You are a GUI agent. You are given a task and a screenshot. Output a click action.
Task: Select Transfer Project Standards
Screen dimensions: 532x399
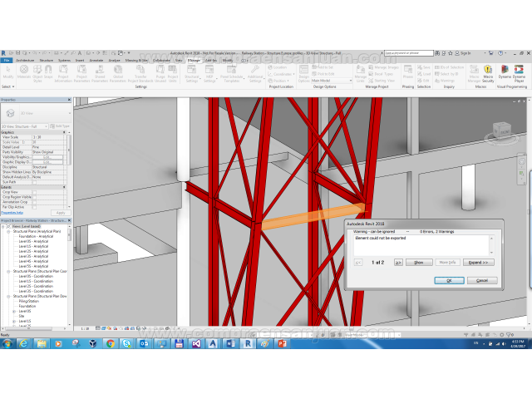click(x=140, y=72)
